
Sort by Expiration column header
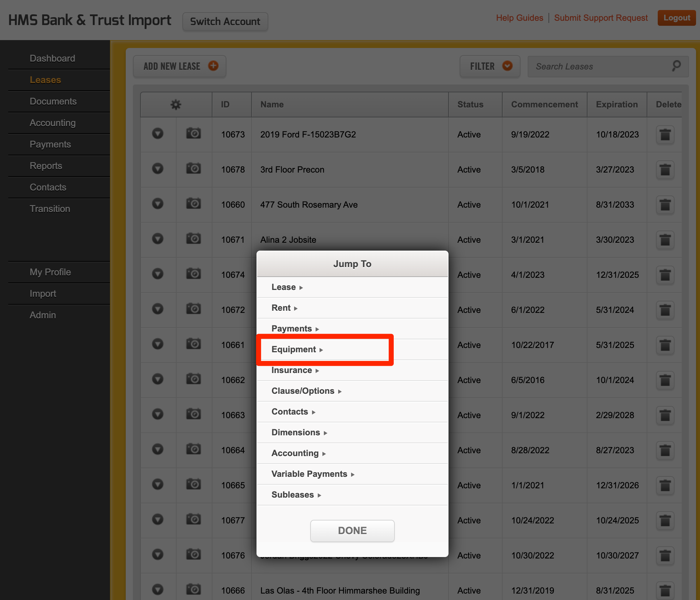[617, 105]
